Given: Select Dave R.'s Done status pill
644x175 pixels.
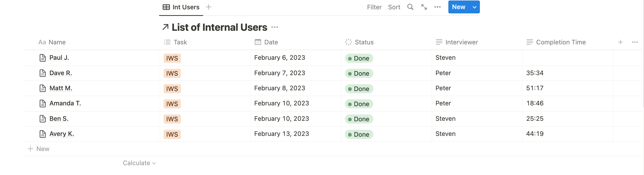Looking at the screenshot, I should click(x=359, y=73).
